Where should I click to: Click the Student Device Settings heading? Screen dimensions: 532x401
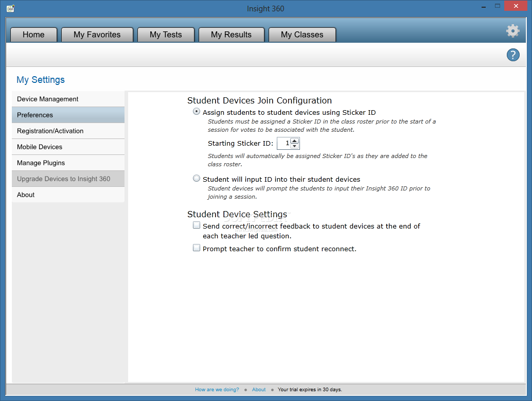click(x=237, y=214)
